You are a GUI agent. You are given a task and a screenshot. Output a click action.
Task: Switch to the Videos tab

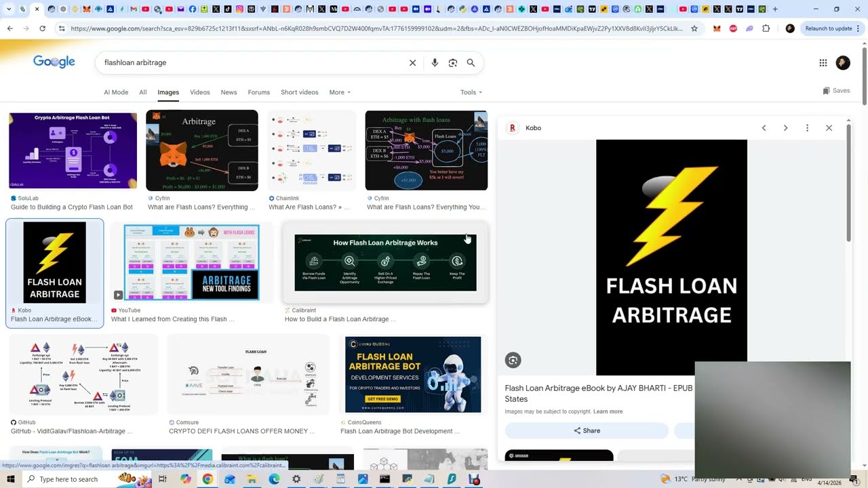200,92
